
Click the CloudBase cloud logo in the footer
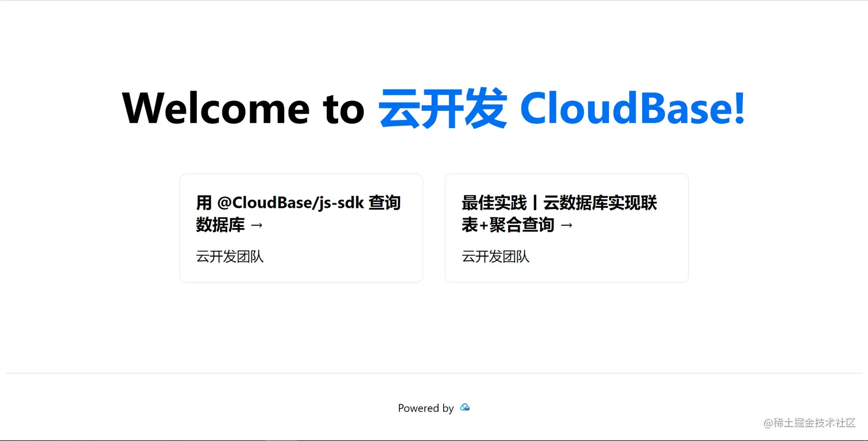point(465,408)
